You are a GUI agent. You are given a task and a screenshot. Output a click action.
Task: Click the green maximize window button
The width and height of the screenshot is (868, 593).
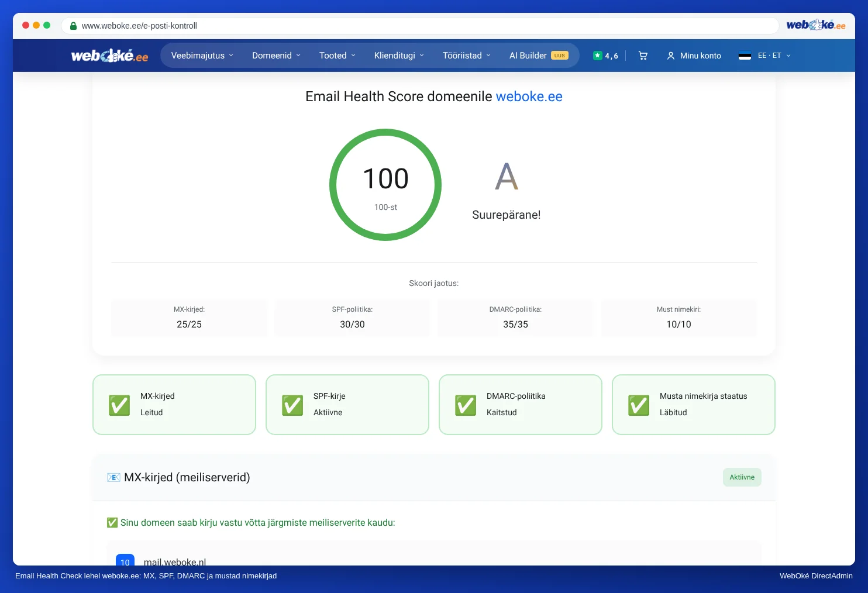pyautogui.click(x=47, y=25)
